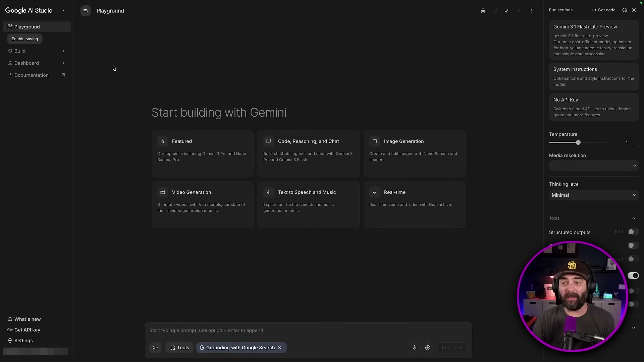Viewport: 644px width, 362px height.
Task: Open the Media resolution dropdown
Action: tap(593, 166)
